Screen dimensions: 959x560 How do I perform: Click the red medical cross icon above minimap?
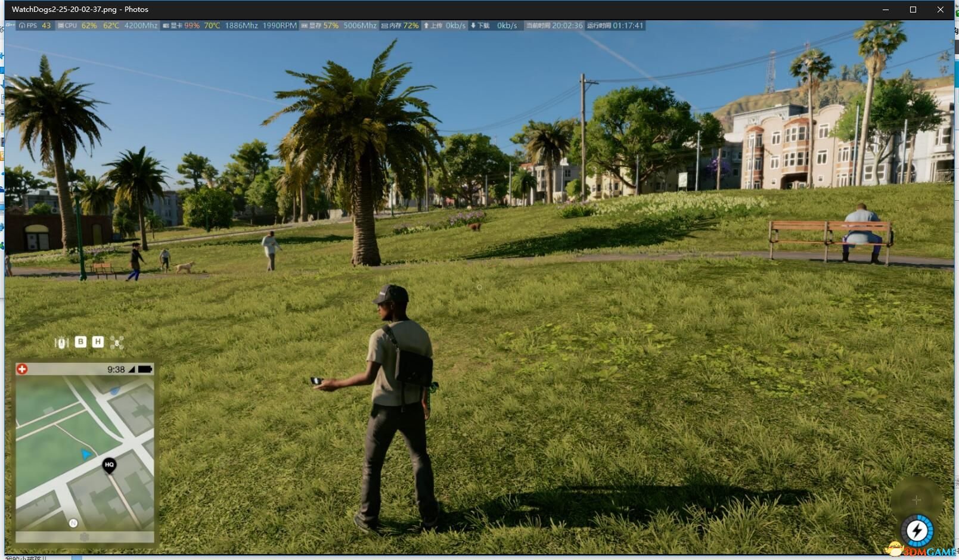click(22, 369)
